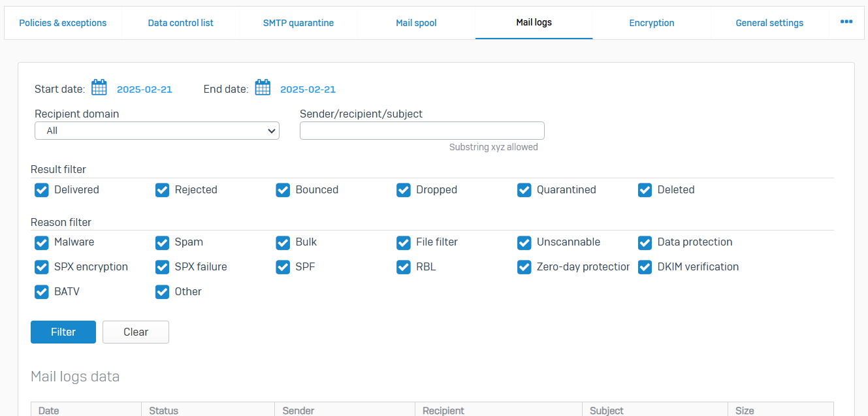868x416 pixels.
Task: Expand the Recipient domain dropdown
Action: pos(157,131)
